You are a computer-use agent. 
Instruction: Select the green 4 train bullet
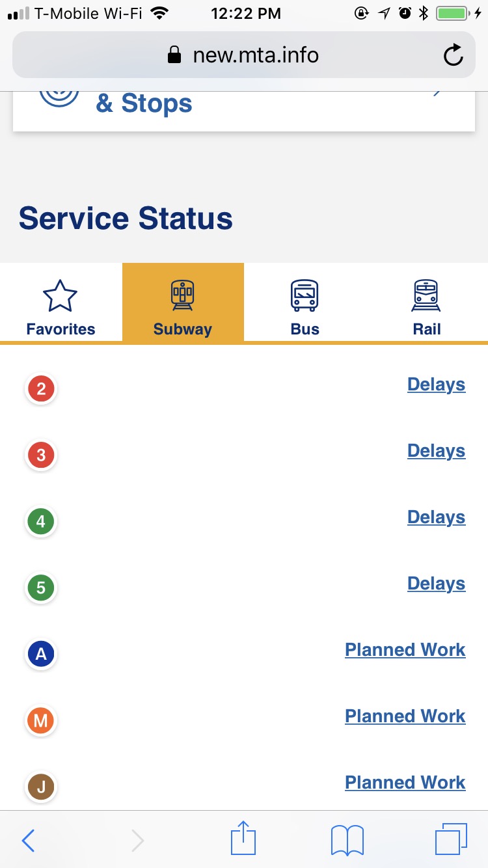[41, 522]
